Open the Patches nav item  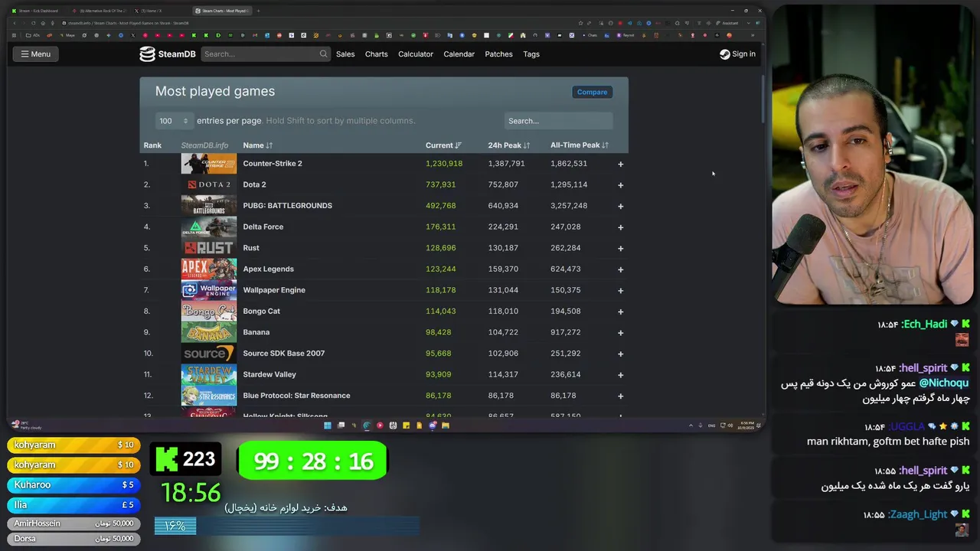[x=498, y=54]
